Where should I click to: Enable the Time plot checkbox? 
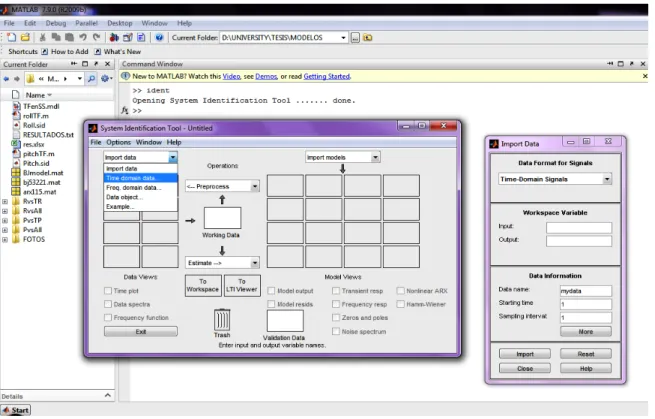pyautogui.click(x=108, y=291)
